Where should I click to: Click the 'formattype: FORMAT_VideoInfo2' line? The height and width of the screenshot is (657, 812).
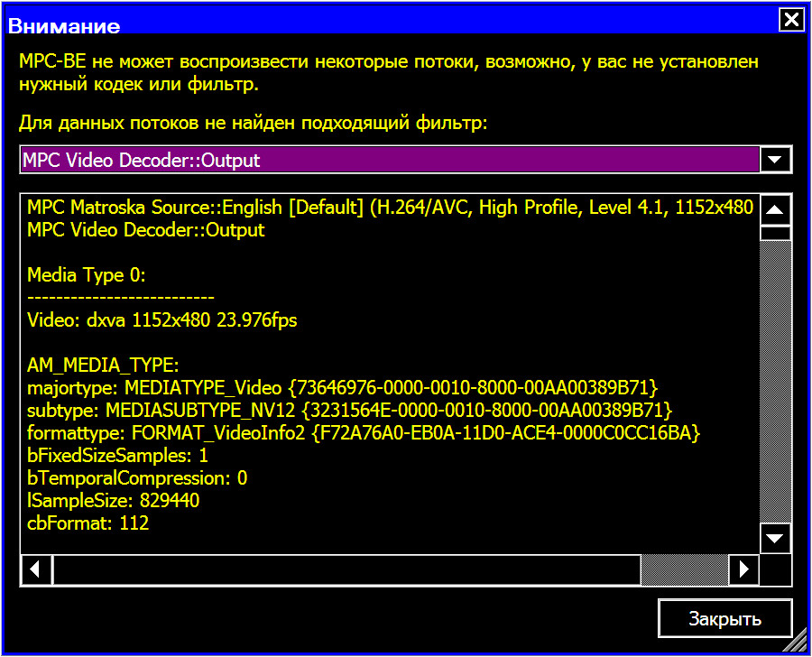tap(364, 432)
